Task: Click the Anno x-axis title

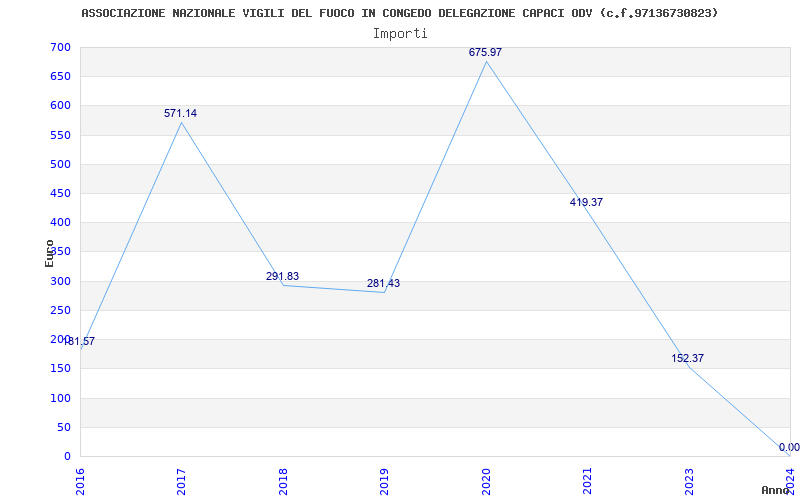Action: coord(776,490)
